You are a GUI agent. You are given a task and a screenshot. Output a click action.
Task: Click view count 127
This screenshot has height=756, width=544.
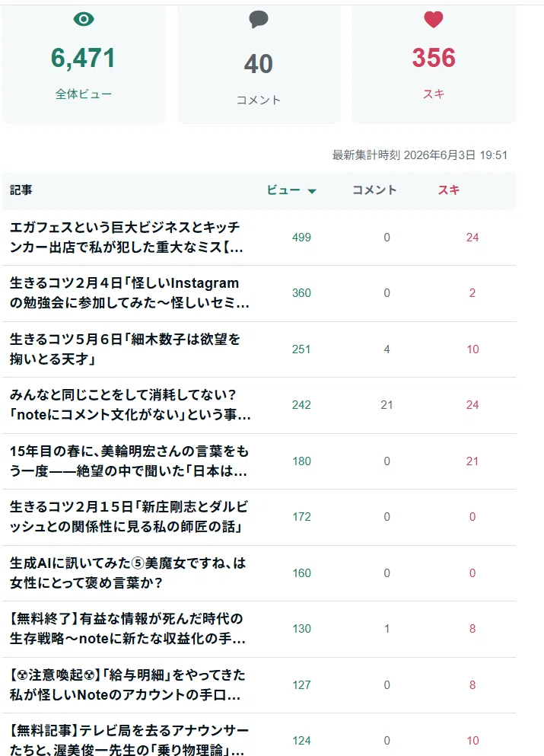pyautogui.click(x=301, y=684)
